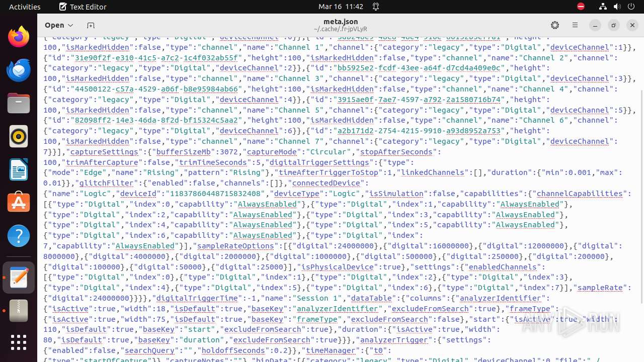This screenshot has width=644, height=362.
Task: Open Firefox from the dock
Action: [19, 37]
